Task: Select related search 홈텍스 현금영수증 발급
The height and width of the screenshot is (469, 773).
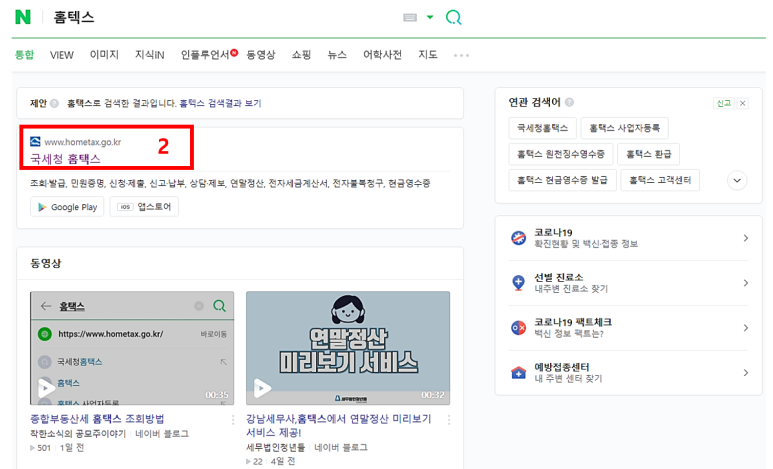Action: [562, 180]
